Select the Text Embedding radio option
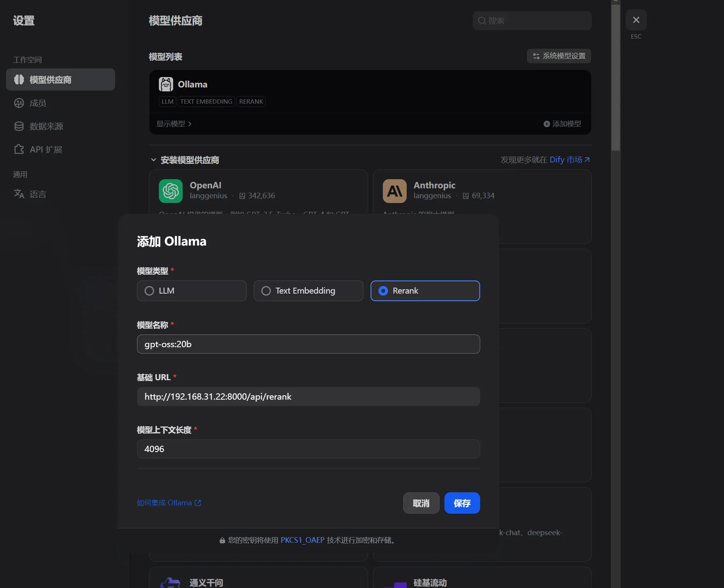This screenshot has width=724, height=588. click(x=266, y=291)
